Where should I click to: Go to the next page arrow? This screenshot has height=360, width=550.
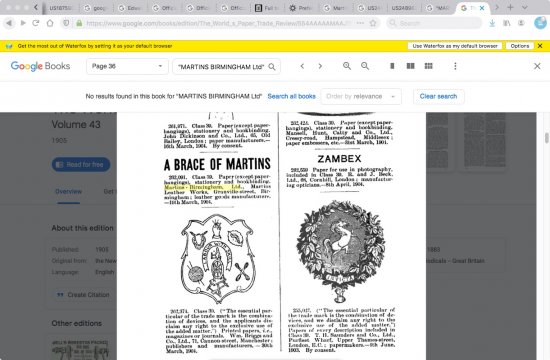(320, 66)
